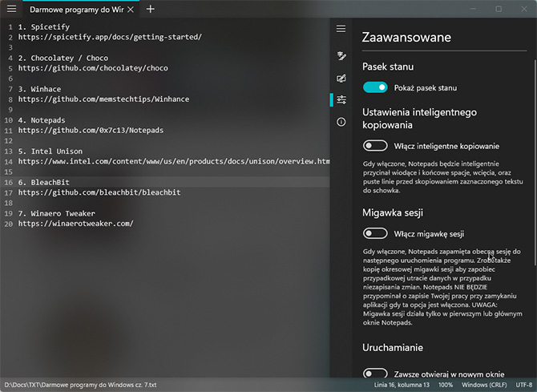Screen dimensions: 537x392
Task: Click the line '2. Chocolatey / Choco'
Action: pos(63,58)
